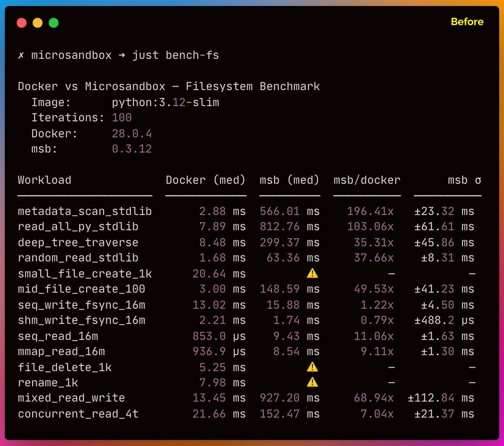Click the 'seq_write_fsync_16m' workload name

click(81, 305)
